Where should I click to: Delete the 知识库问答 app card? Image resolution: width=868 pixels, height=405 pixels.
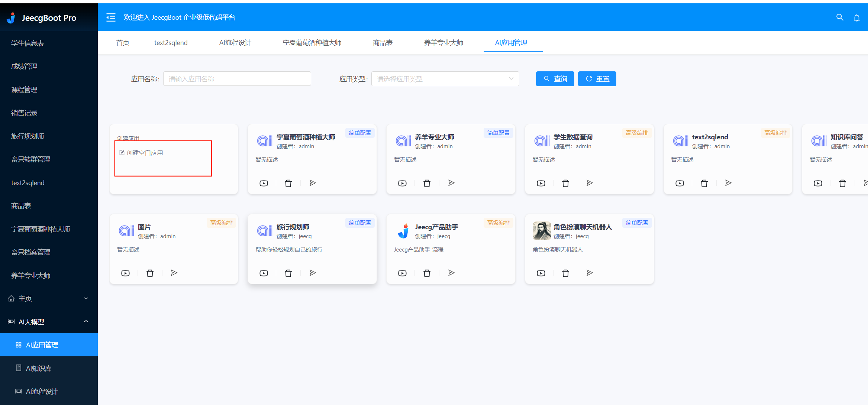842,183
